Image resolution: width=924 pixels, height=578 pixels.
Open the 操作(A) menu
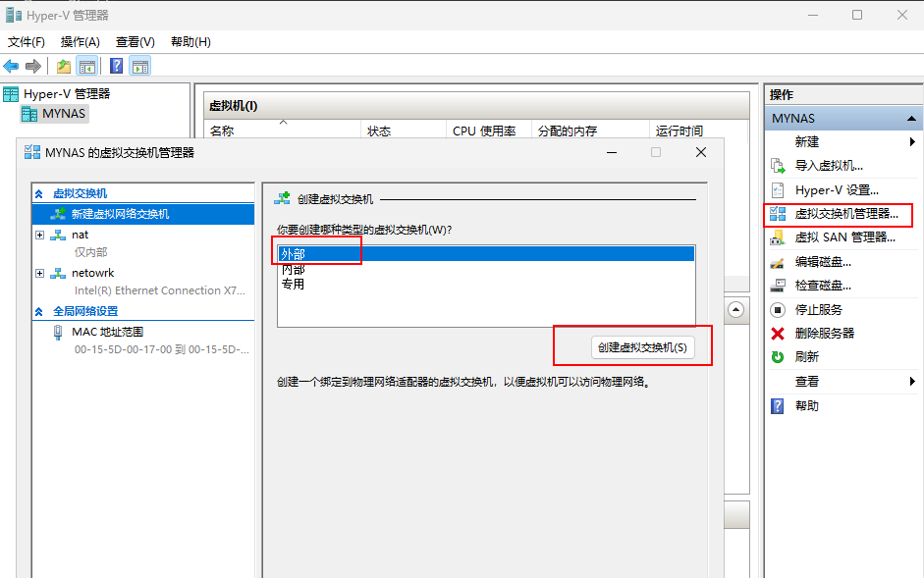pos(81,42)
